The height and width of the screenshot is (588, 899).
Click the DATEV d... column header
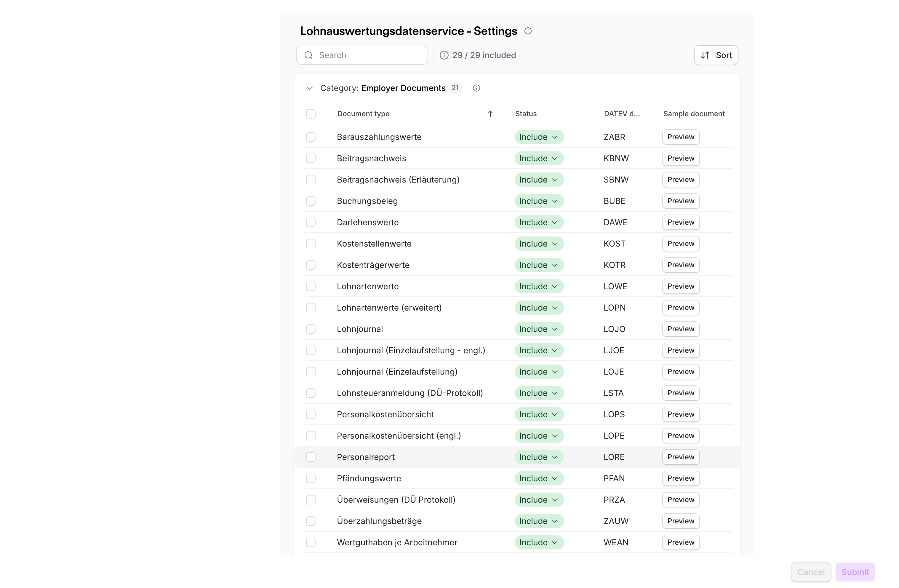pyautogui.click(x=622, y=114)
